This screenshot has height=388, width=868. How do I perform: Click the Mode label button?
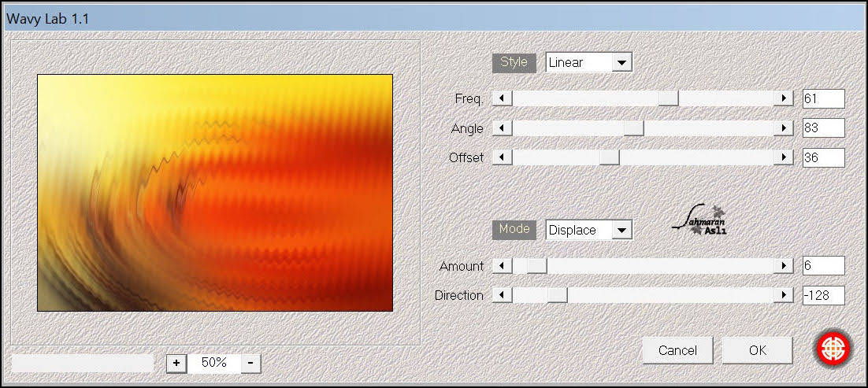tap(514, 230)
